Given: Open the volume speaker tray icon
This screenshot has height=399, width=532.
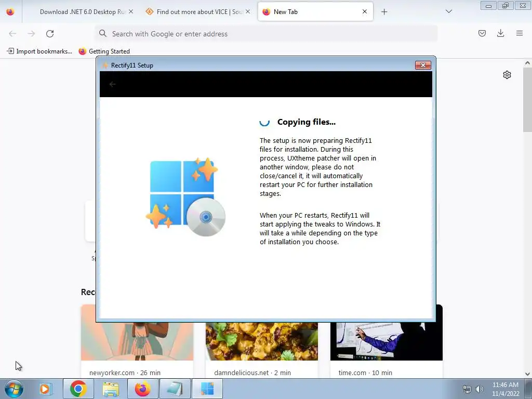Looking at the screenshot, I should click(x=480, y=389).
